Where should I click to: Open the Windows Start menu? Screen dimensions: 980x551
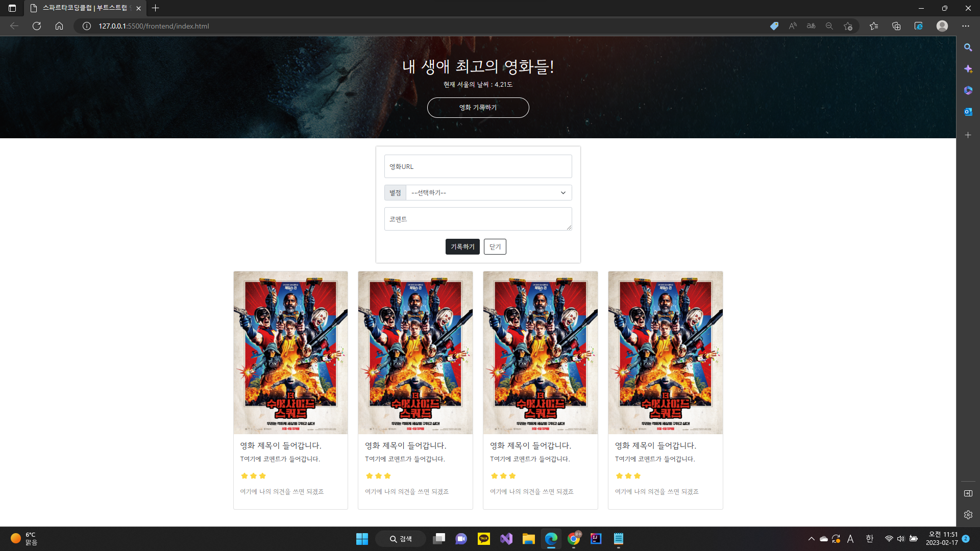point(362,539)
